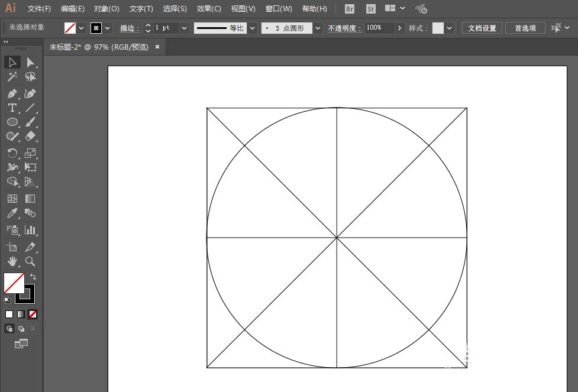The width and height of the screenshot is (578, 392).
Task: Open the 文件(F) menu
Action: [39, 8]
